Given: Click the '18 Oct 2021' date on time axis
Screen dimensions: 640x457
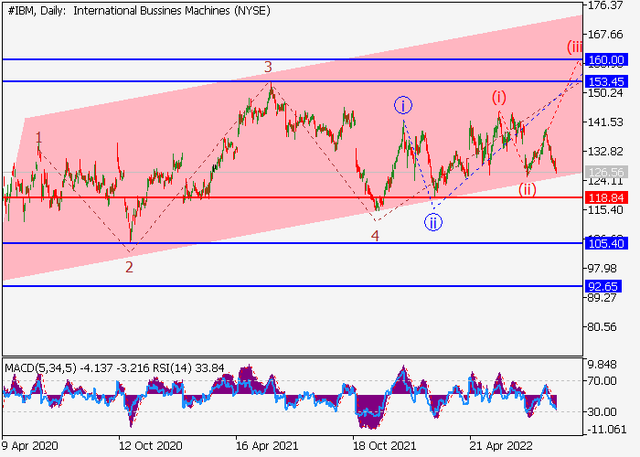Looking at the screenshot, I should 384,446.
